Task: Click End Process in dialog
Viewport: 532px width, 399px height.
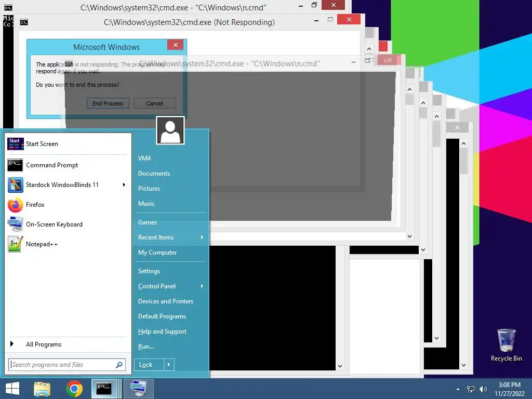Action: 108,103
